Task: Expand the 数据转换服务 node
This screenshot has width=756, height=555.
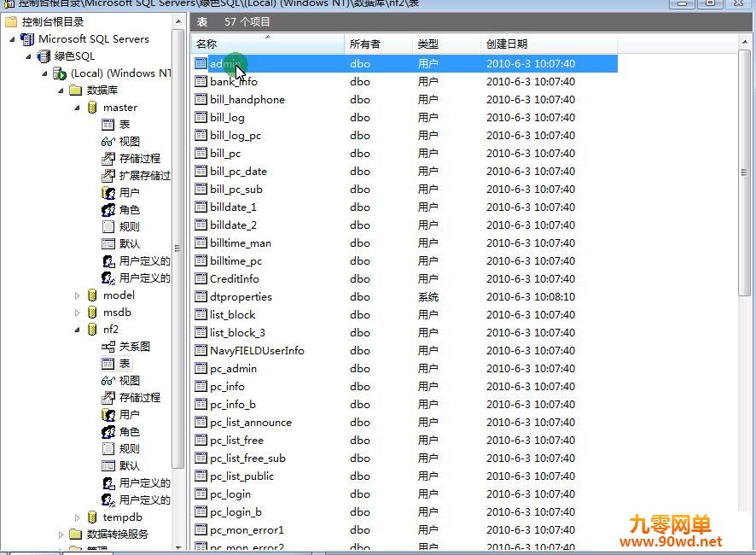Action: coord(61,535)
